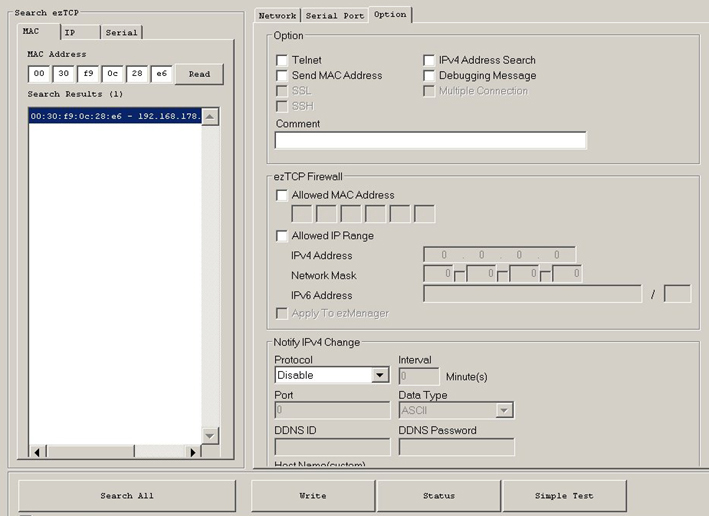Click the Interval minutes field
The width and height of the screenshot is (709, 516).
[419, 376]
